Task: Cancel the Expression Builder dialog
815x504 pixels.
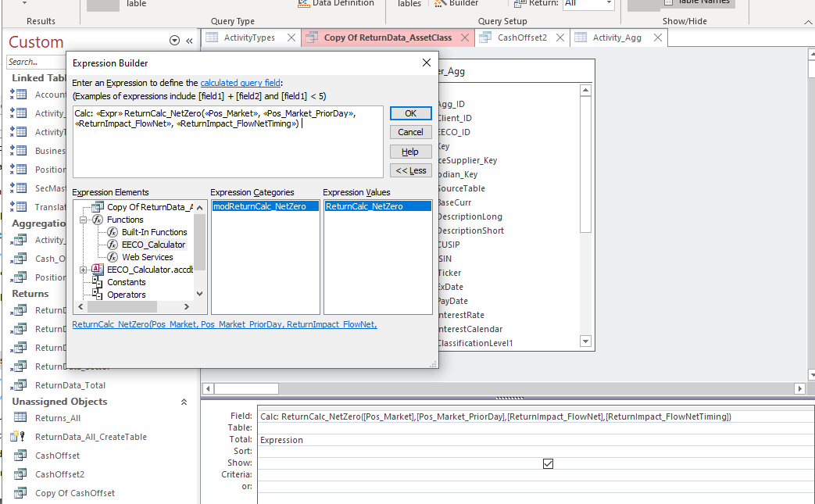Action: point(410,132)
